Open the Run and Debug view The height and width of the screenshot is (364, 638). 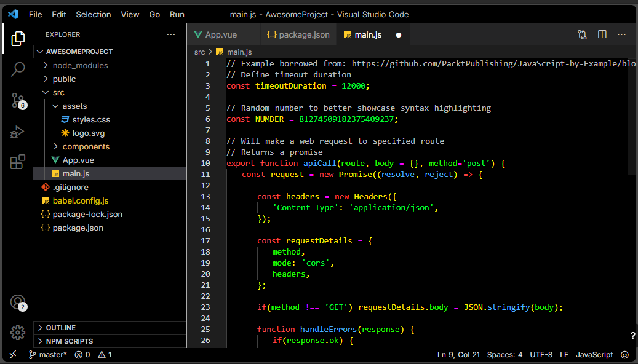point(17,132)
